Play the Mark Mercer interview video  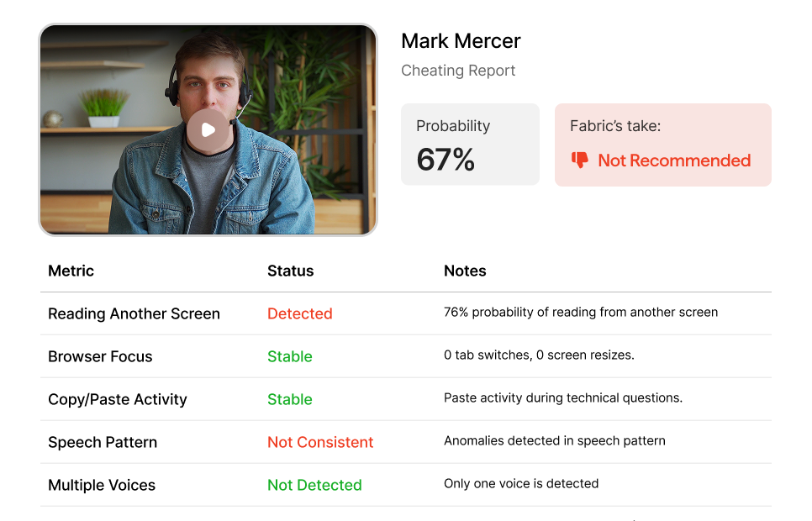point(208,130)
